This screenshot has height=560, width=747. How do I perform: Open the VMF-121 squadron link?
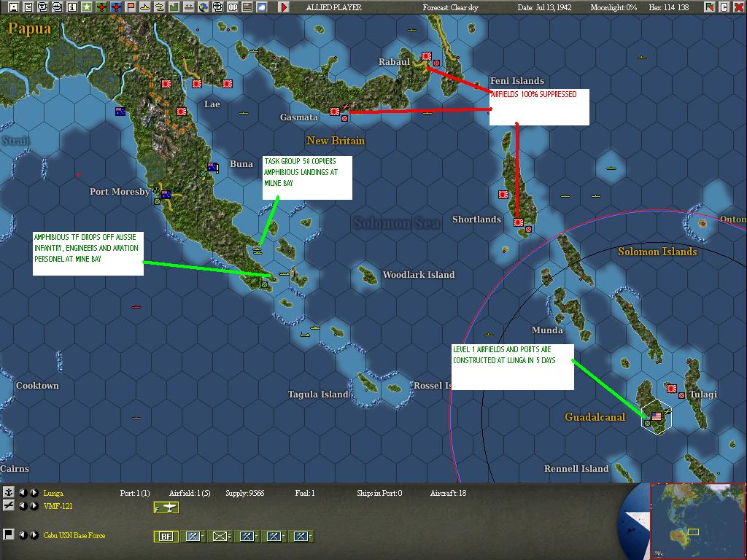click(x=58, y=506)
